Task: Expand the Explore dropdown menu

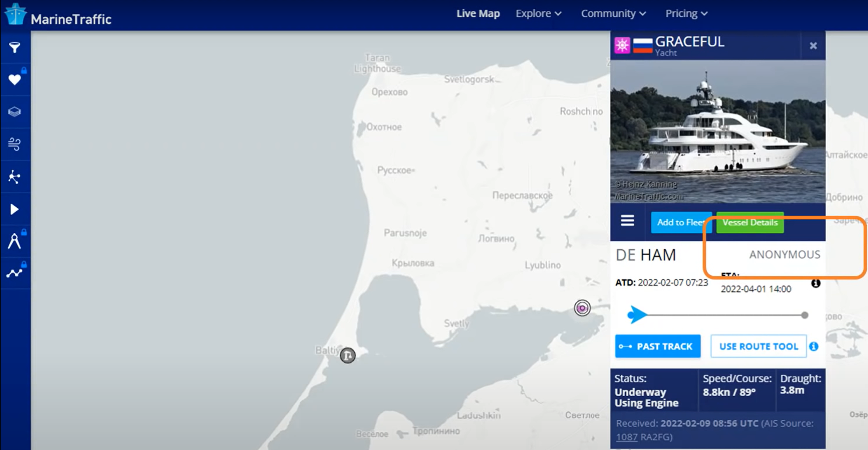Action: tap(538, 13)
